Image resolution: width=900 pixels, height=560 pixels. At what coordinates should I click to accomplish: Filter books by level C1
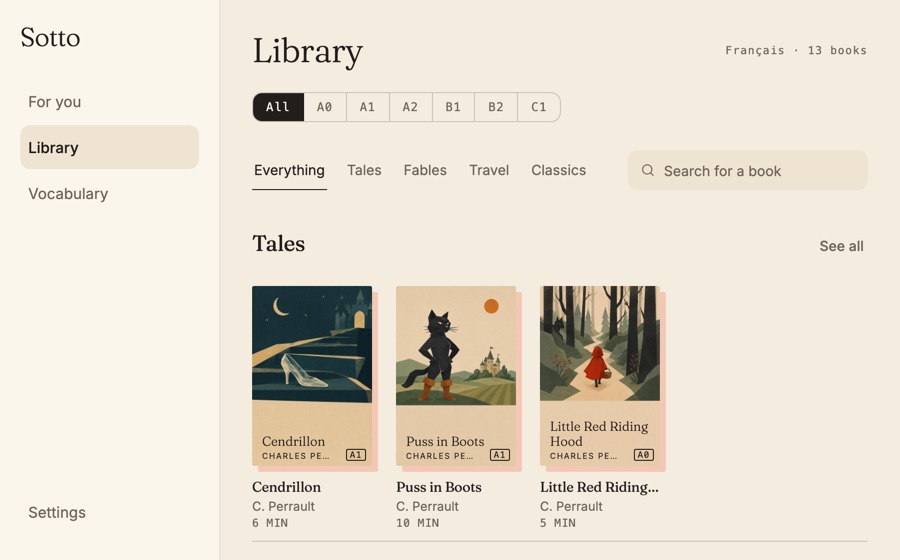[x=538, y=107]
